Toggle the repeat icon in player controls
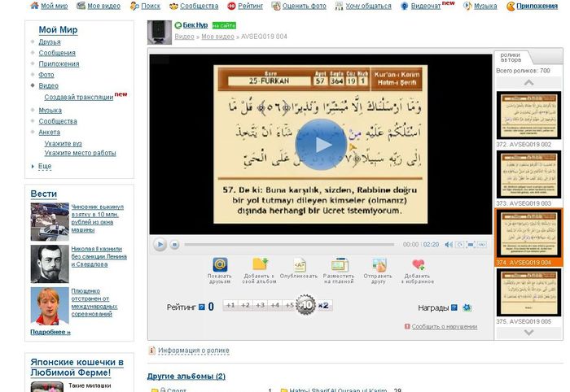This screenshot has width=570, height=392. pyautogui.click(x=460, y=245)
